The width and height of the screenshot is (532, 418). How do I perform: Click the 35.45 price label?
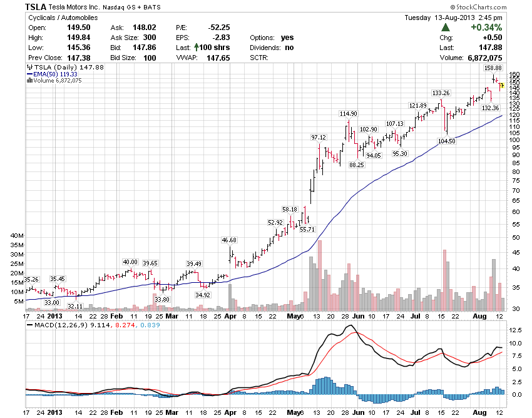[x=58, y=279]
